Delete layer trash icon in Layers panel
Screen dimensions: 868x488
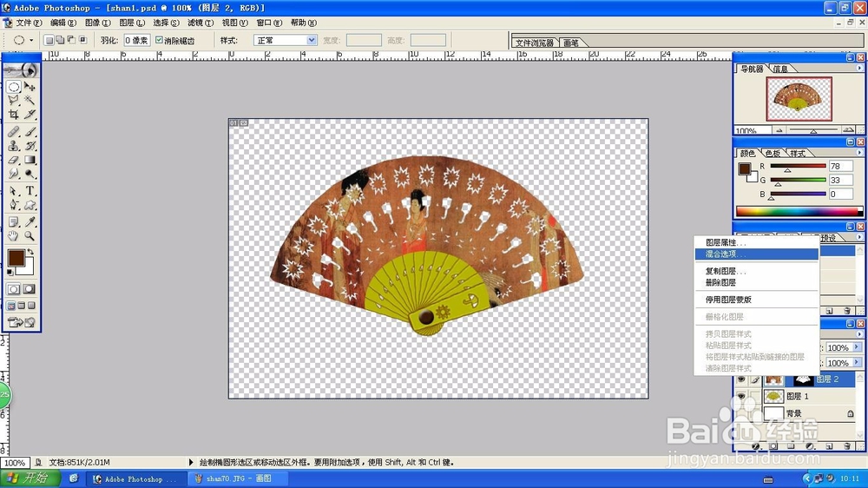tap(847, 446)
